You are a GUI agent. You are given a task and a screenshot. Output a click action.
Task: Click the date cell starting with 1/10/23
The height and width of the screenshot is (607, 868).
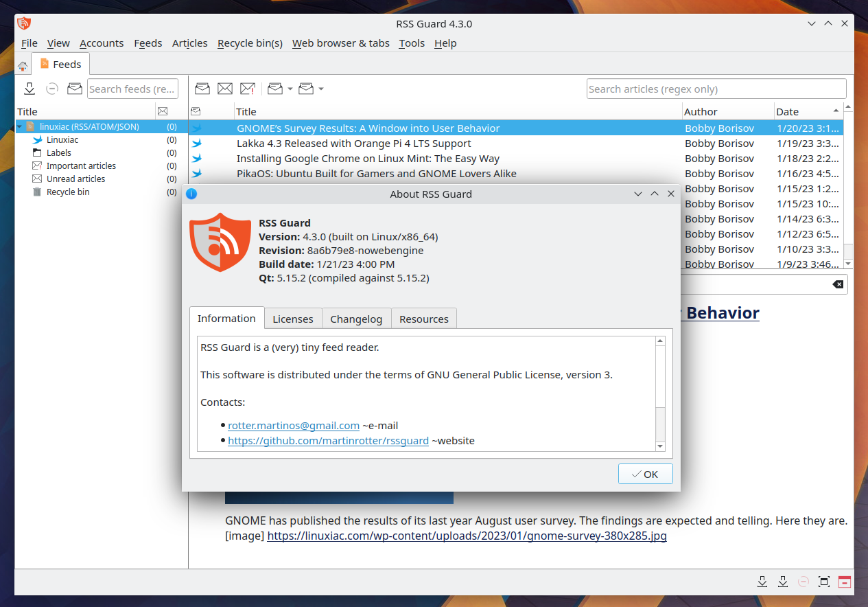tap(808, 249)
